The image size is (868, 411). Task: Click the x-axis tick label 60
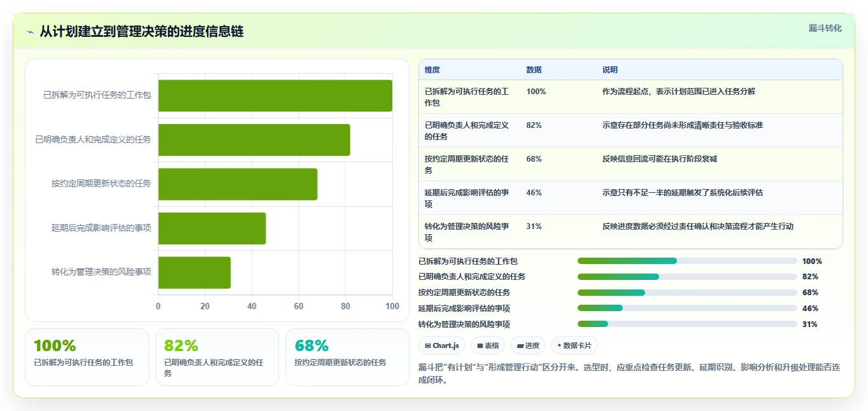click(x=299, y=306)
